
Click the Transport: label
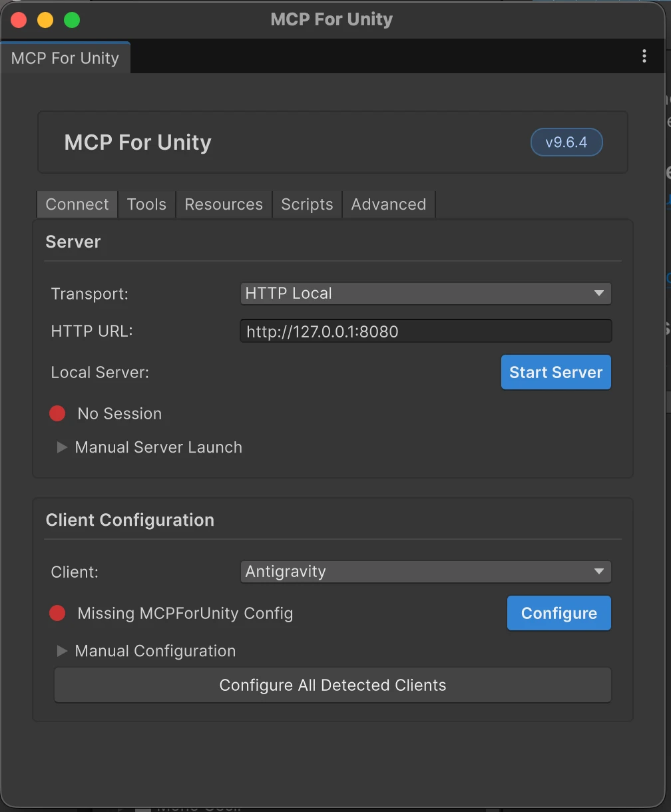coord(90,294)
